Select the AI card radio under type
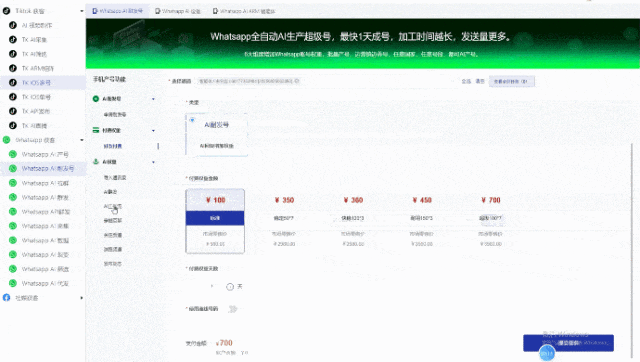This screenshot has width=640, height=362. tap(192, 120)
